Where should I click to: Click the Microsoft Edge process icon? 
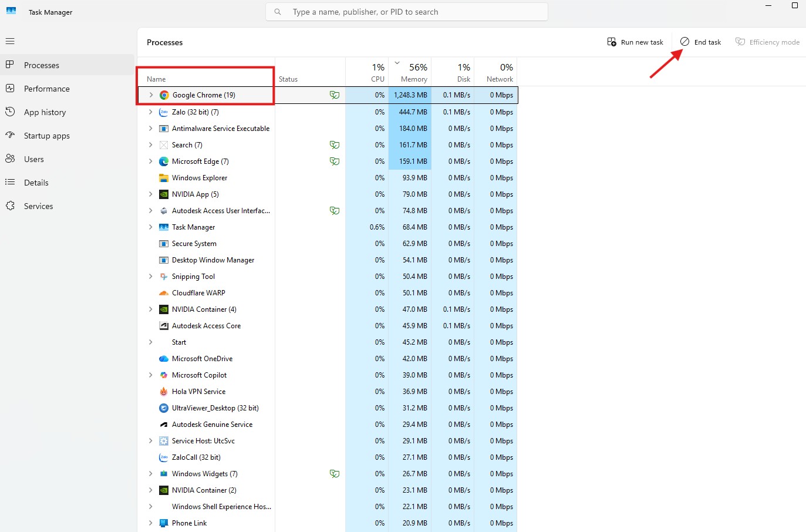pos(164,161)
